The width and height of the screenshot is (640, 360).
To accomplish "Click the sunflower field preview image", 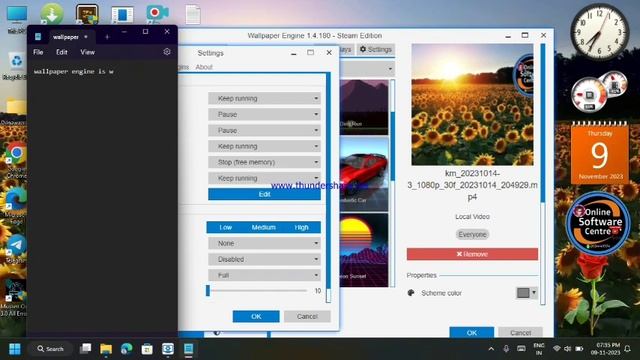I will [472, 104].
